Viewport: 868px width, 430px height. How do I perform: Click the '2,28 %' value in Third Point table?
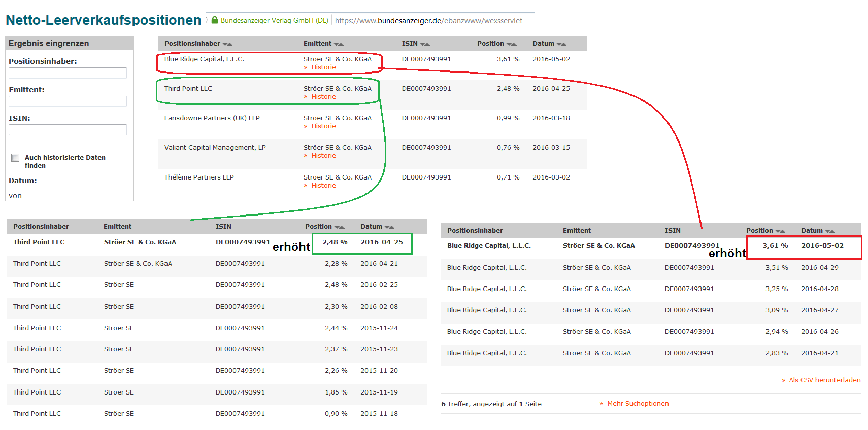click(336, 264)
